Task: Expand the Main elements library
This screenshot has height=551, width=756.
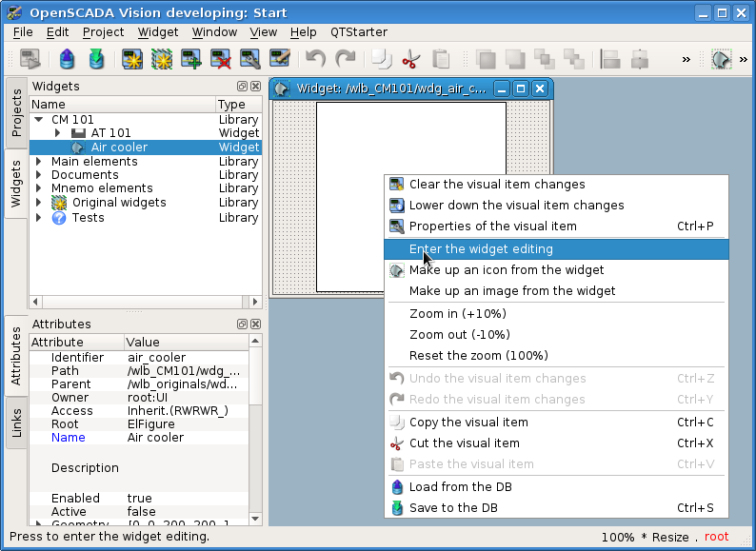Action: (39, 161)
